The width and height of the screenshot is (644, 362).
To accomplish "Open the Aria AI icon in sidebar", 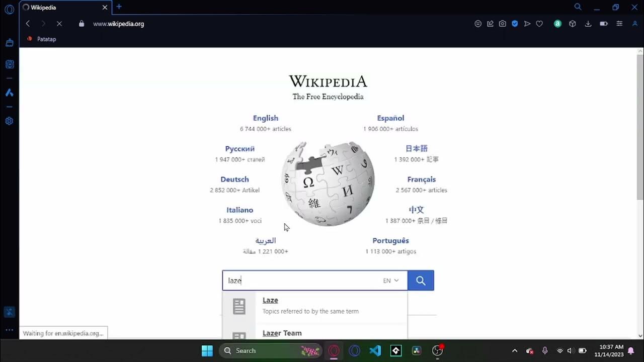I will click(9, 93).
